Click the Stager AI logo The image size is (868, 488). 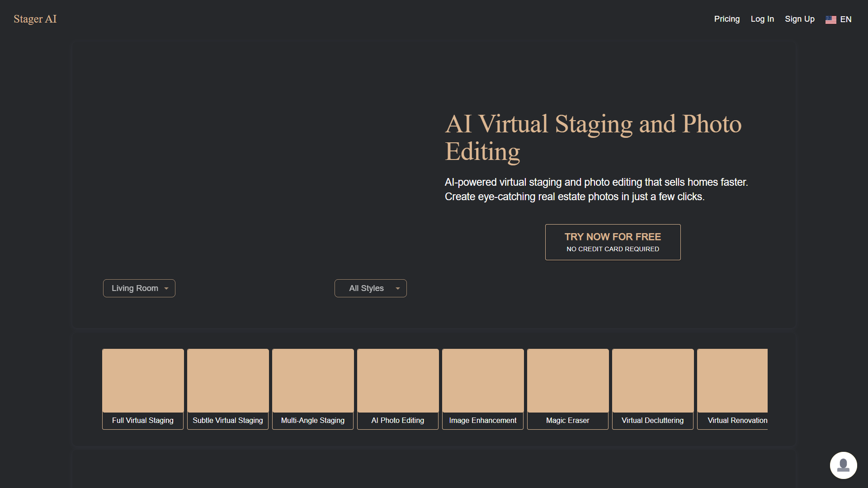(x=35, y=19)
